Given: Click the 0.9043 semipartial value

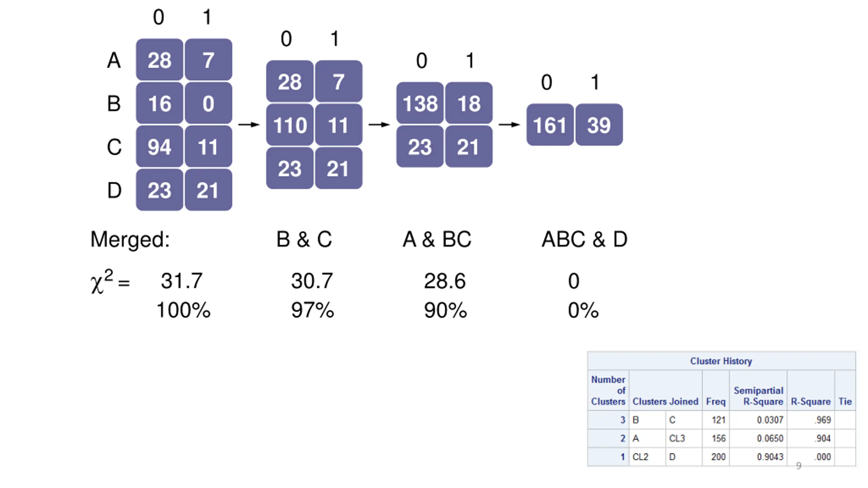Looking at the screenshot, I should tap(770, 457).
